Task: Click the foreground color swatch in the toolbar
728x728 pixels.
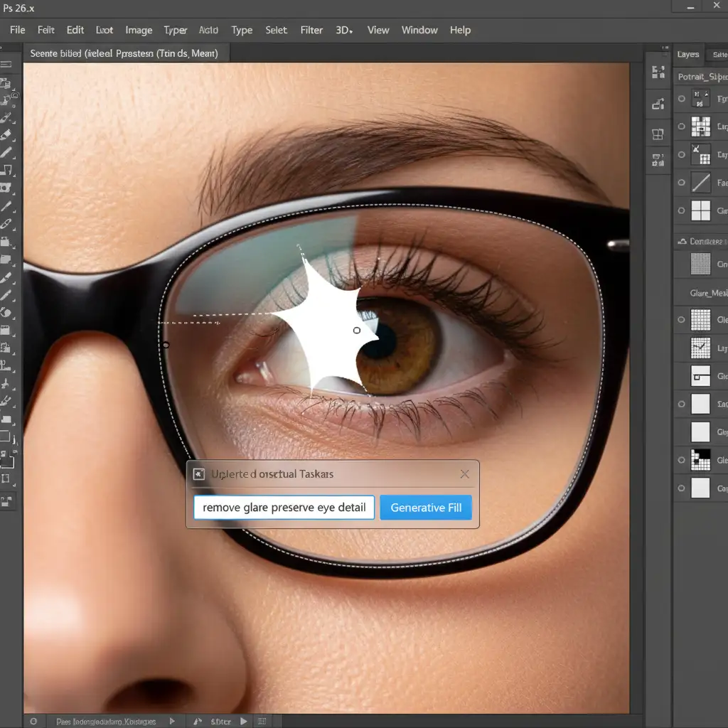Action: tap(5, 462)
